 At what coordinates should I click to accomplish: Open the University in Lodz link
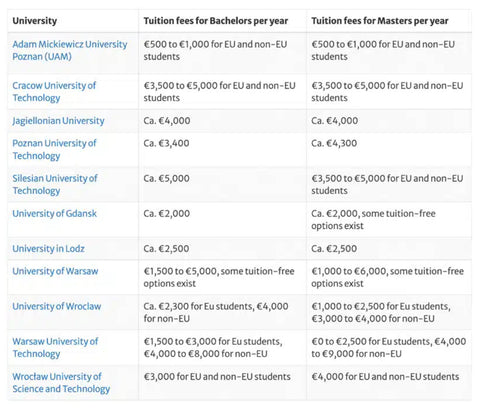click(x=48, y=249)
